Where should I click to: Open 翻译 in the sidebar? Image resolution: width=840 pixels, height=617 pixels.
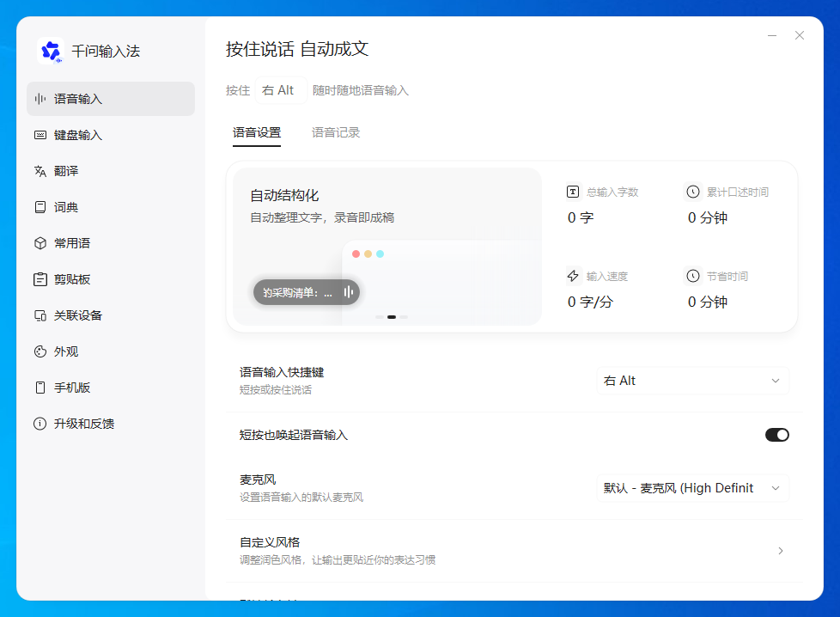click(111, 171)
